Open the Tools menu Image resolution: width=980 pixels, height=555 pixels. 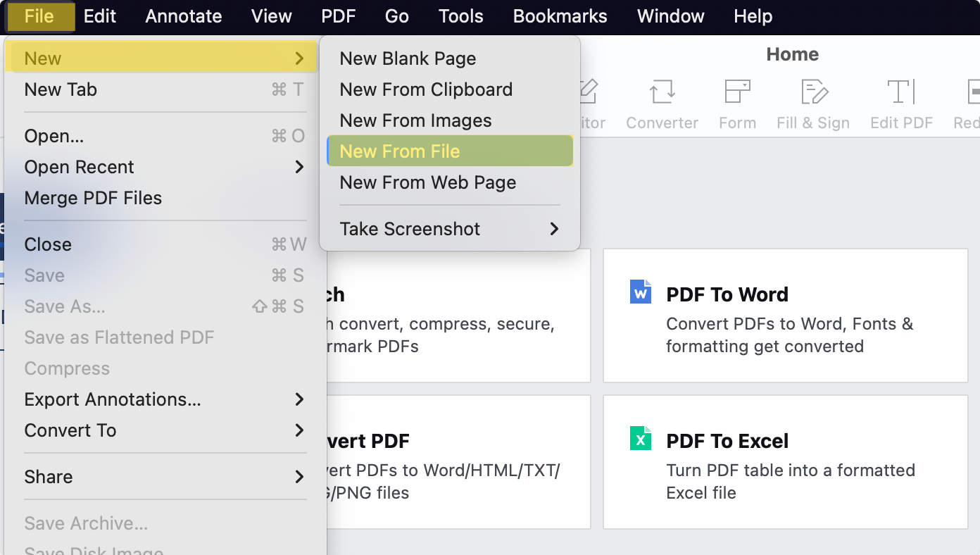click(461, 16)
